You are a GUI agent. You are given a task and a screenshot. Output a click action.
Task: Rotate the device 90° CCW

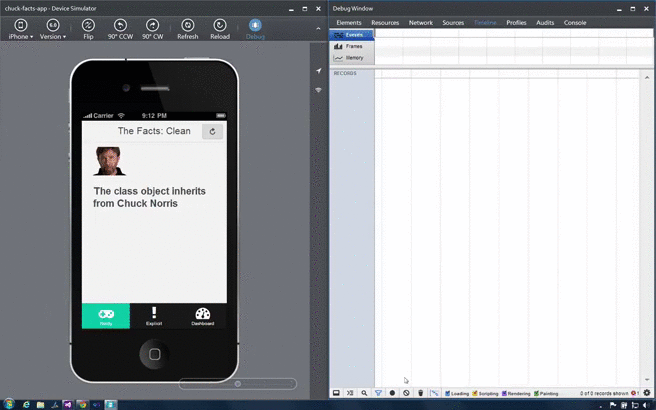pyautogui.click(x=120, y=29)
